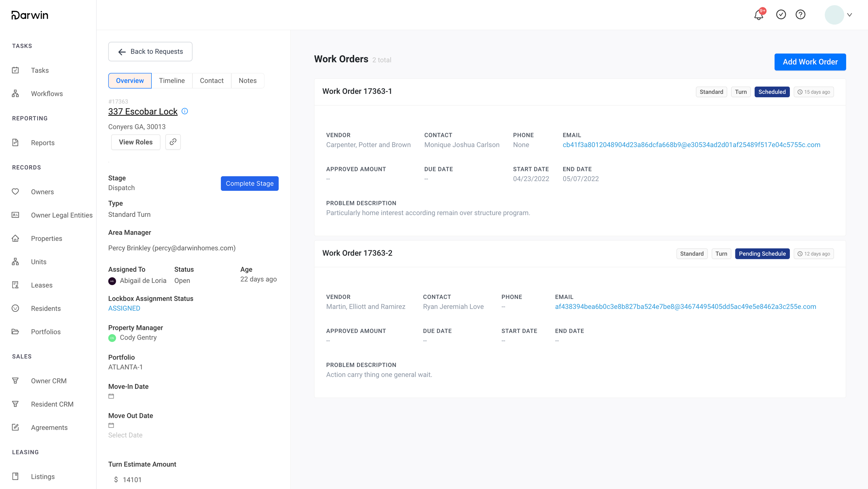Click the Move Out Date Select Date field
The height and width of the screenshot is (489, 868).
125,435
